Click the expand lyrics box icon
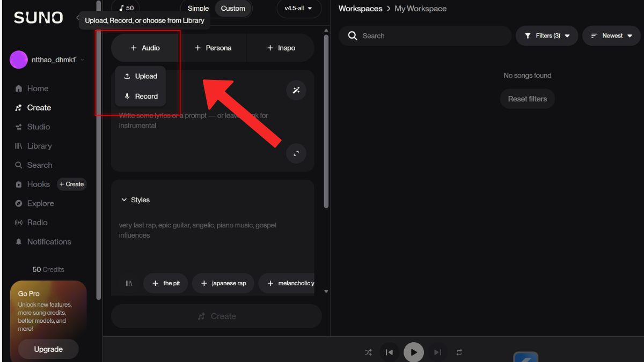 [296, 153]
